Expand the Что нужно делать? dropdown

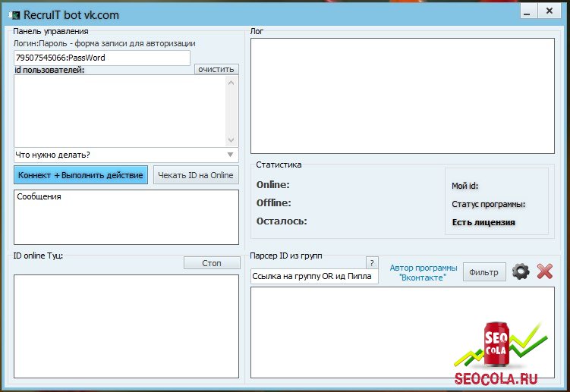[126, 155]
